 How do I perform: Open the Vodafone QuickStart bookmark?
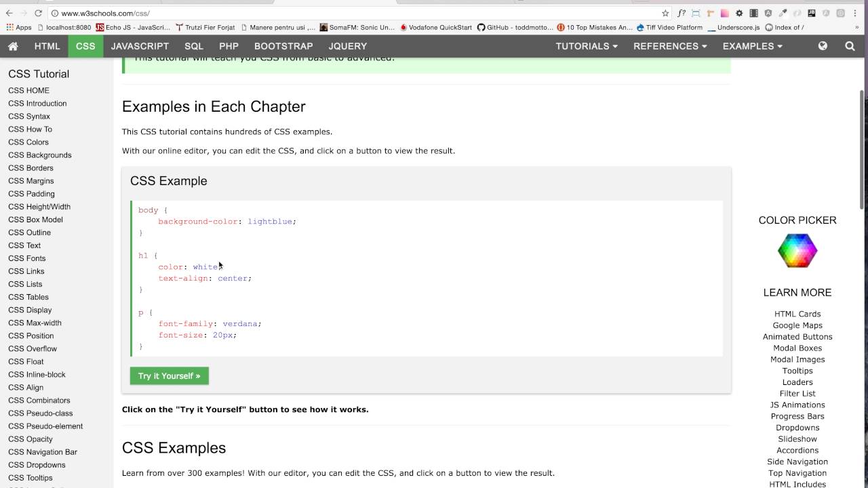436,27
